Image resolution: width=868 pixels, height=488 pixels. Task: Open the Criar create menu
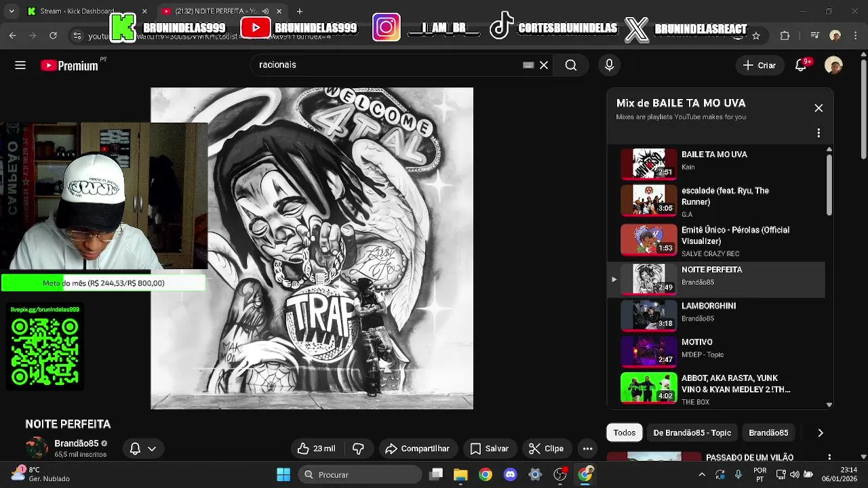(x=759, y=65)
